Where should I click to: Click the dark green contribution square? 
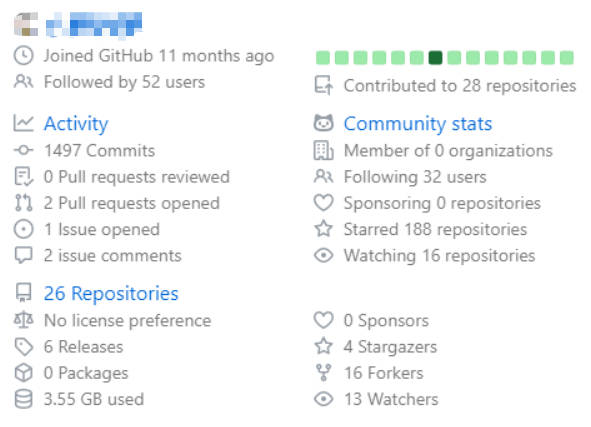tap(435, 58)
